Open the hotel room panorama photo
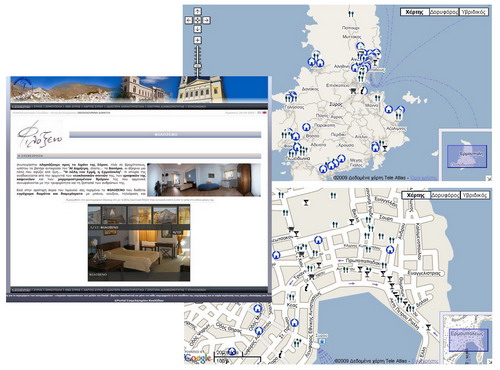Image resolution: width=500 pixels, height=370 pixels. click(x=204, y=180)
